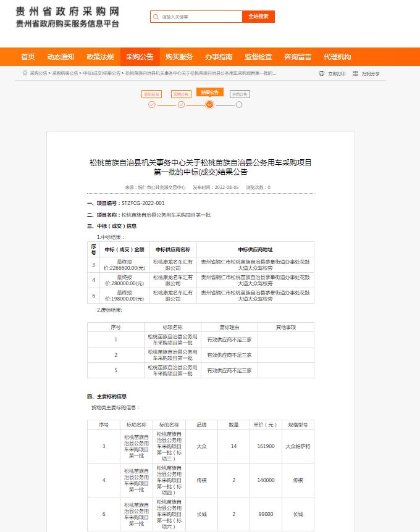
Task: Click the search magnifier icon
Action: click(156, 17)
